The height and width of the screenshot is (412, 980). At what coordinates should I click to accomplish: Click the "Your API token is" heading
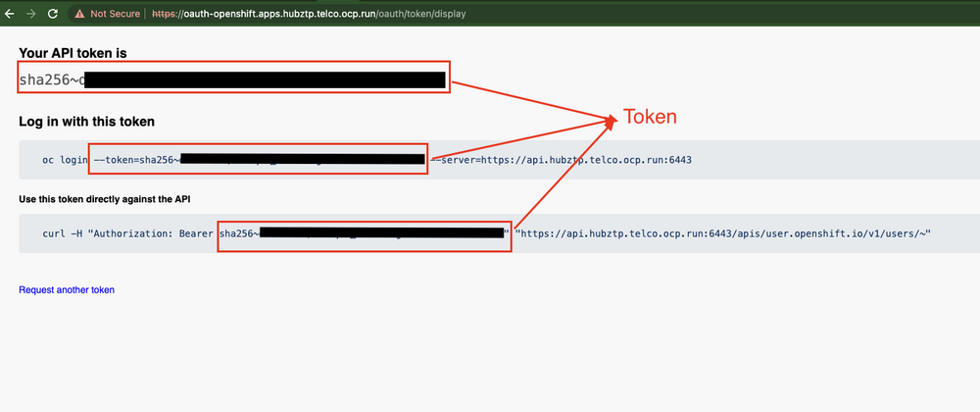pyautogui.click(x=72, y=52)
